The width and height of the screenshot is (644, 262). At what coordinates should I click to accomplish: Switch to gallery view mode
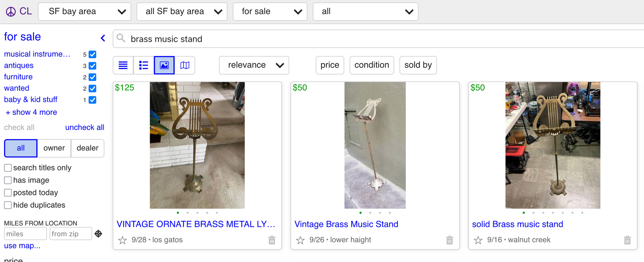point(164,65)
